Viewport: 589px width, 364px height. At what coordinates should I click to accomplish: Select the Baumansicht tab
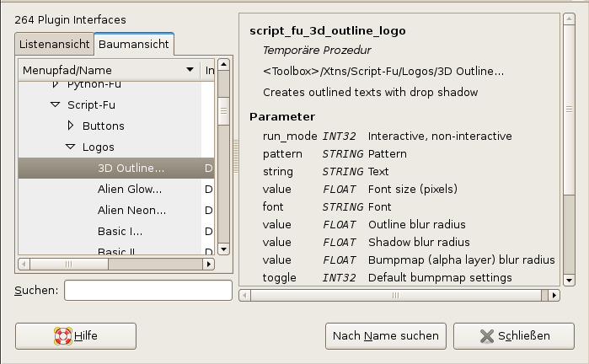[134, 45]
